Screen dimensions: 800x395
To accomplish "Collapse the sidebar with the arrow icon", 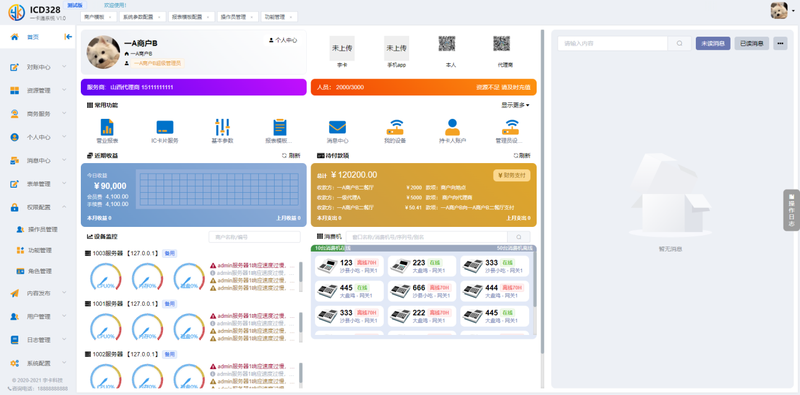I will (68, 37).
